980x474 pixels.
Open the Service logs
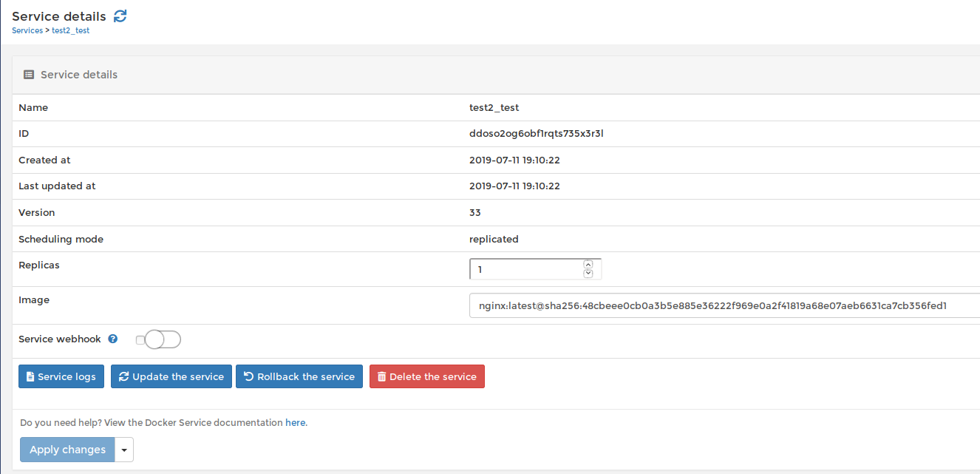[x=61, y=376]
